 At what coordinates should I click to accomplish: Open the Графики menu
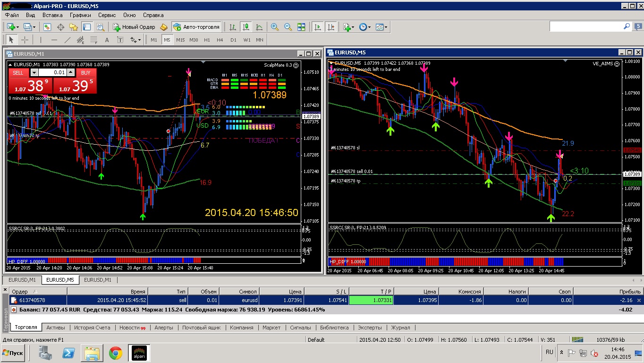click(x=80, y=15)
